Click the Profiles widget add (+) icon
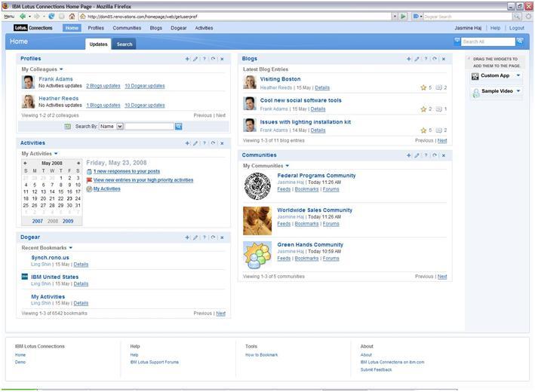This screenshot has height=392, width=535. [187, 59]
